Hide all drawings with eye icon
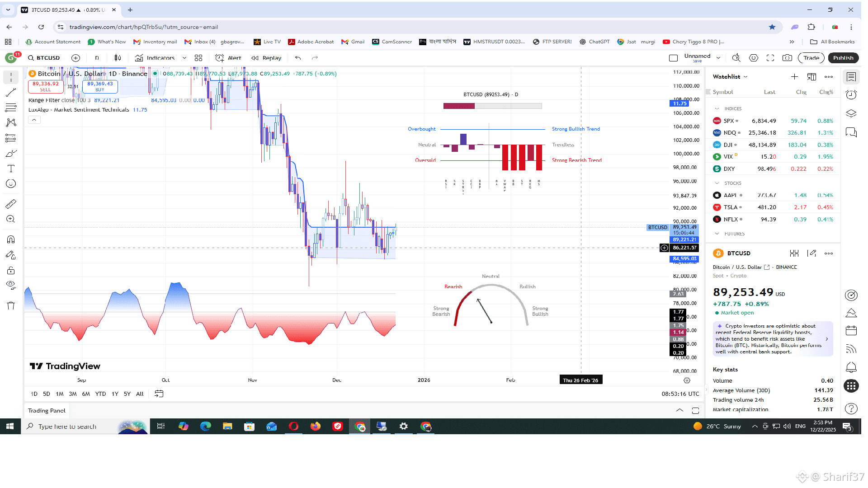The image size is (868, 488). coord(11,285)
